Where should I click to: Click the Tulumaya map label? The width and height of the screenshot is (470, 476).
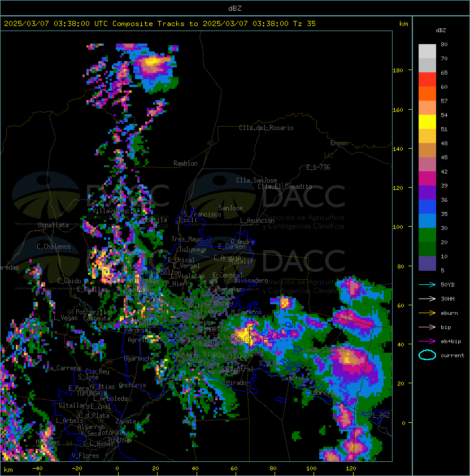point(193,249)
